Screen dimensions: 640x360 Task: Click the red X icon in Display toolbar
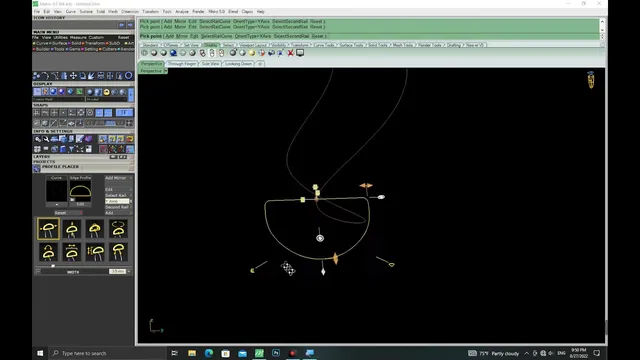(x=290, y=53)
